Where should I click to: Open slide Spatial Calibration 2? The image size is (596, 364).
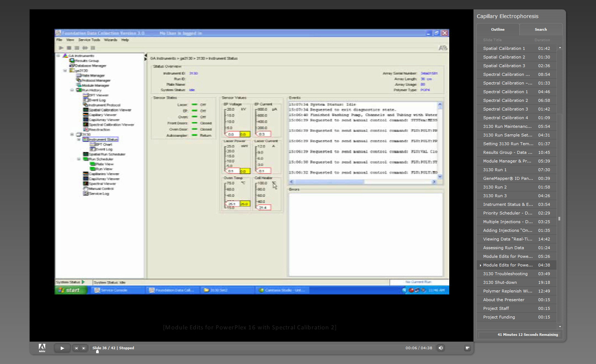click(x=517, y=57)
